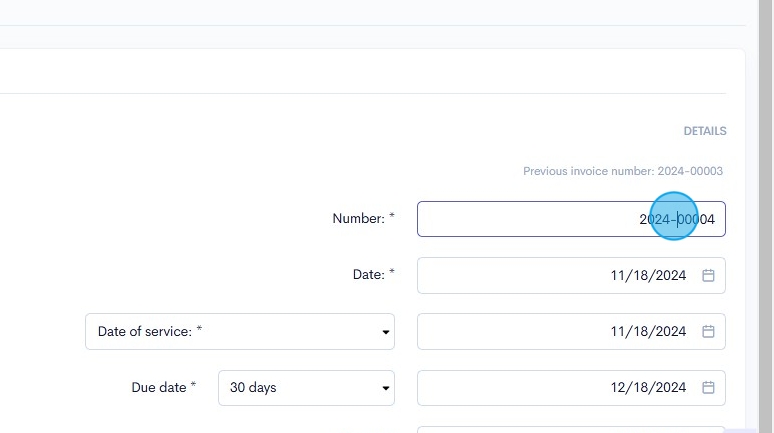The width and height of the screenshot is (774, 433).
Task: Click the month '12' in Due date value
Action: (619, 388)
